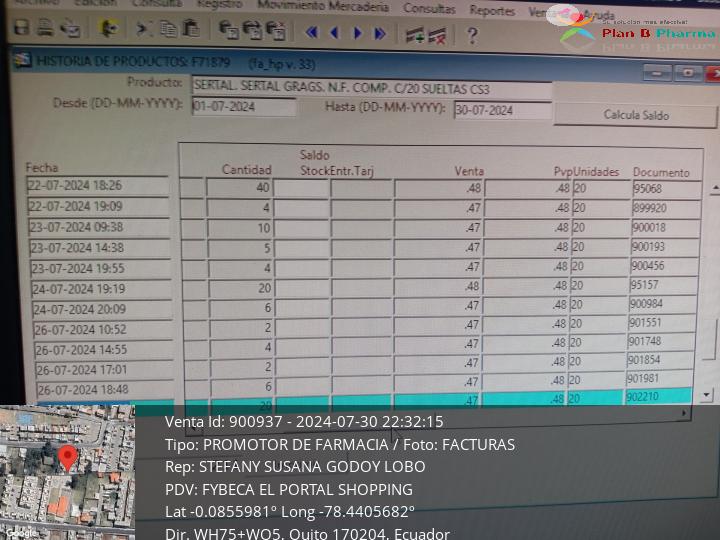Click the table's vertical scroll down arrow
Image resolution: width=720 pixels, height=540 pixels.
pyautogui.click(x=707, y=394)
